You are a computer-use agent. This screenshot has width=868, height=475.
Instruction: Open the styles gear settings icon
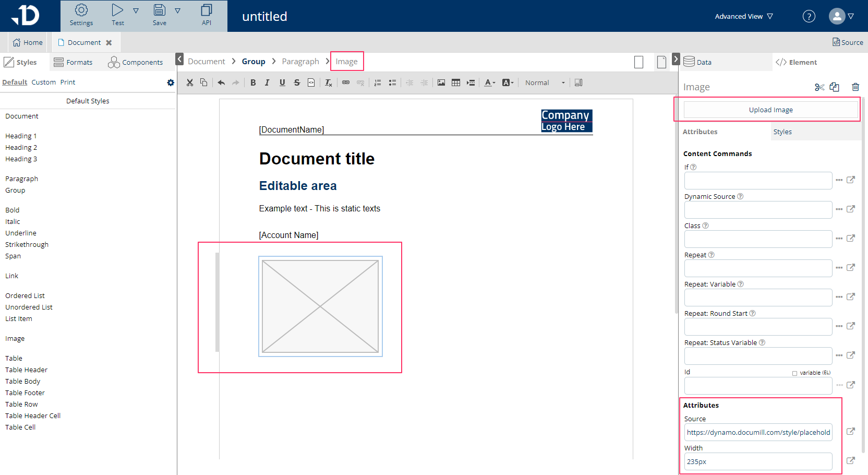click(171, 82)
